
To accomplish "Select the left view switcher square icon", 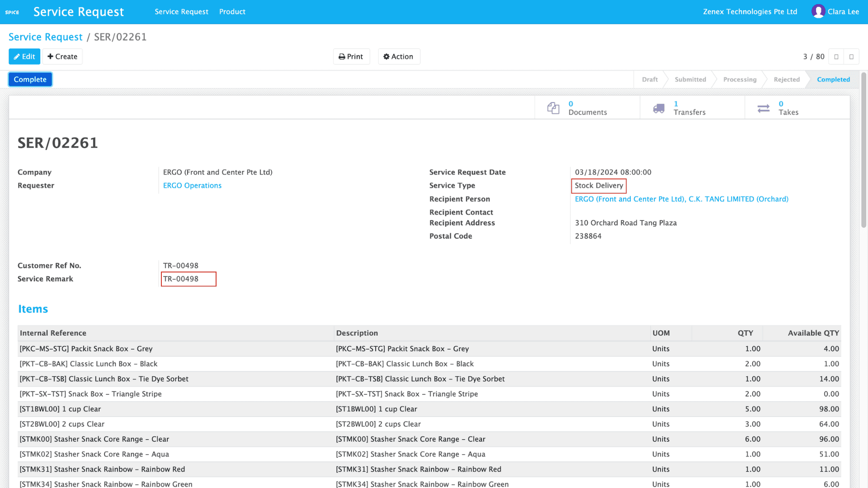I will tap(836, 56).
